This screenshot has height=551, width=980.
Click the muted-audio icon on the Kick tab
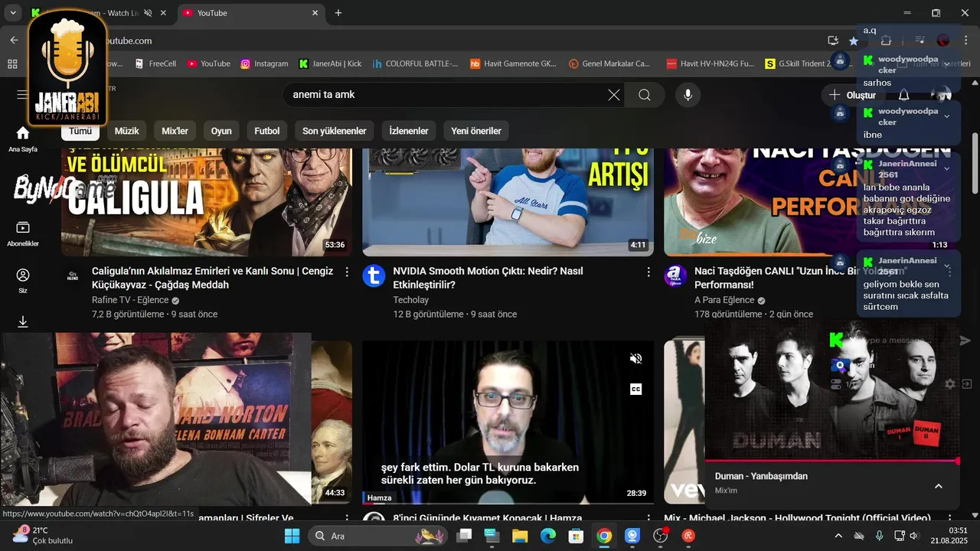pos(148,13)
